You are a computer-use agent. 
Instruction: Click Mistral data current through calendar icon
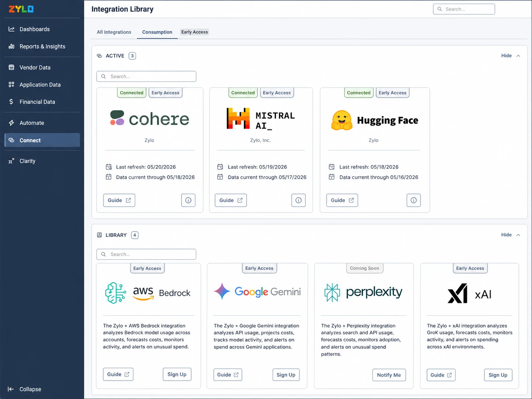(x=220, y=177)
